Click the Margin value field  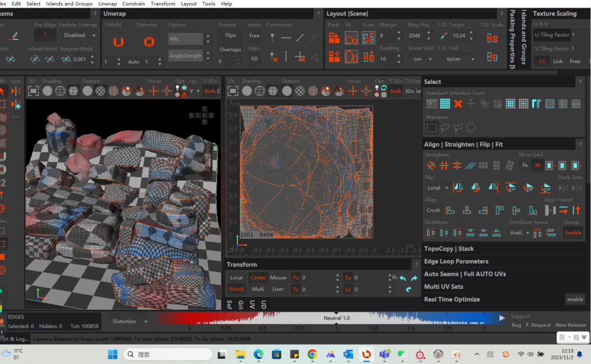click(x=387, y=35)
